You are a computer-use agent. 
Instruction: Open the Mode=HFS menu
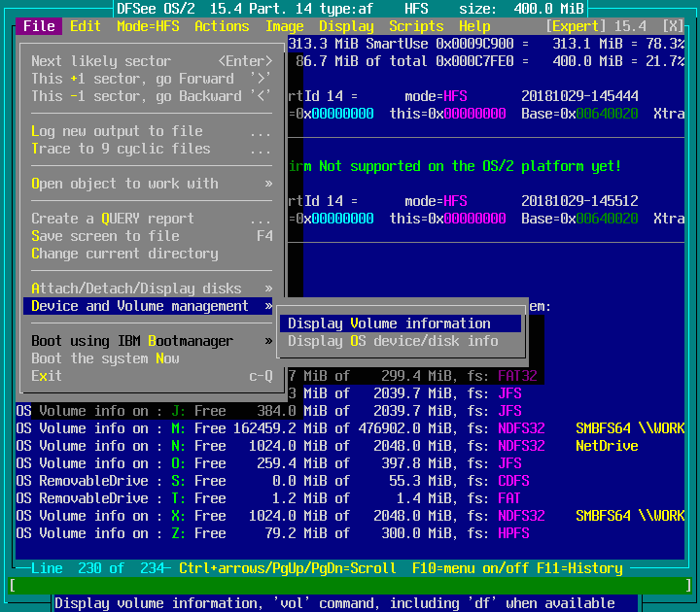(147, 26)
